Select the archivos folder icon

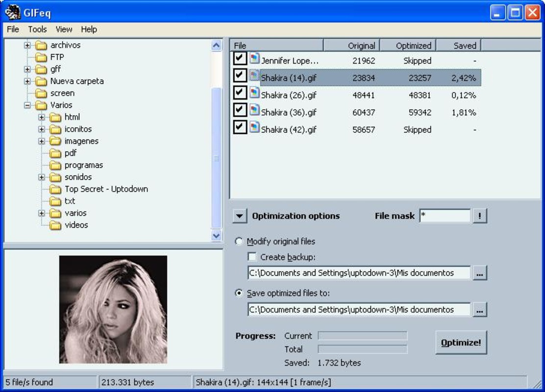click(41, 45)
